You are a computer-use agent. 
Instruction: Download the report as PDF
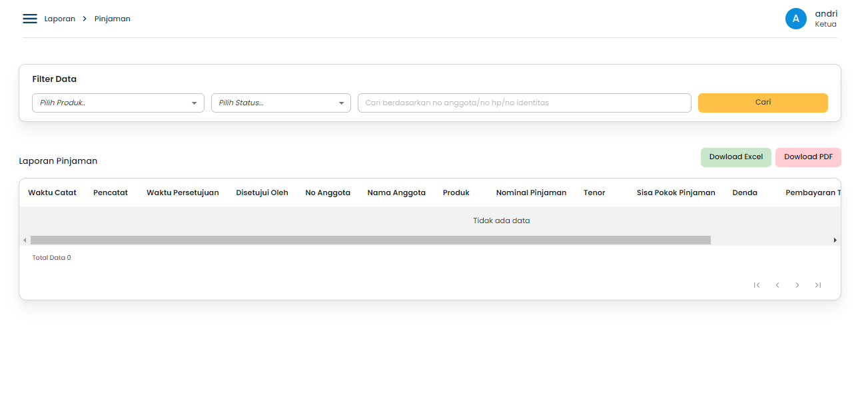[x=808, y=157]
